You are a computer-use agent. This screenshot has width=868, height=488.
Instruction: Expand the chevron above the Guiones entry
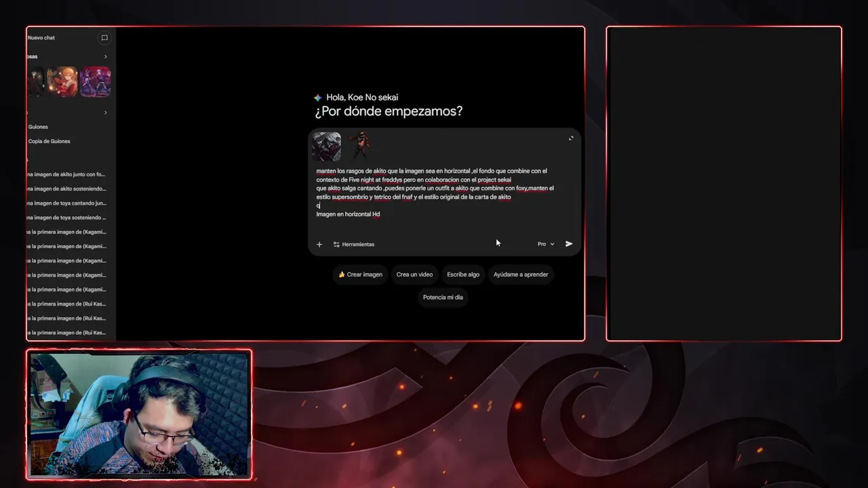(x=105, y=113)
